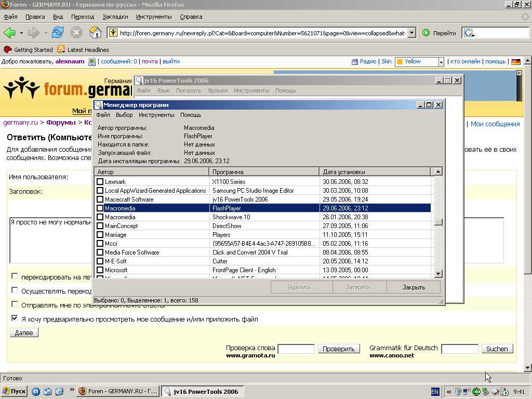This screenshot has height=399, width=532.
Task: Open Файл menu in Менеджер программ
Action: pos(103,115)
